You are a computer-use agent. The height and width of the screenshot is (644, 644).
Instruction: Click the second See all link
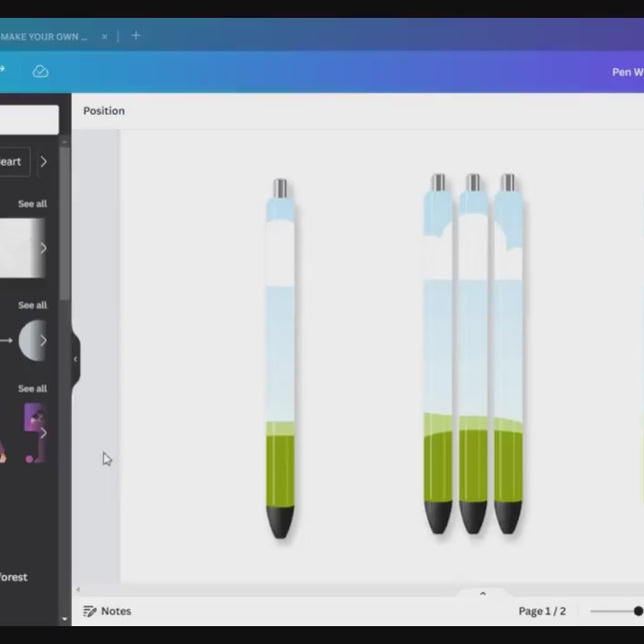[x=32, y=306]
